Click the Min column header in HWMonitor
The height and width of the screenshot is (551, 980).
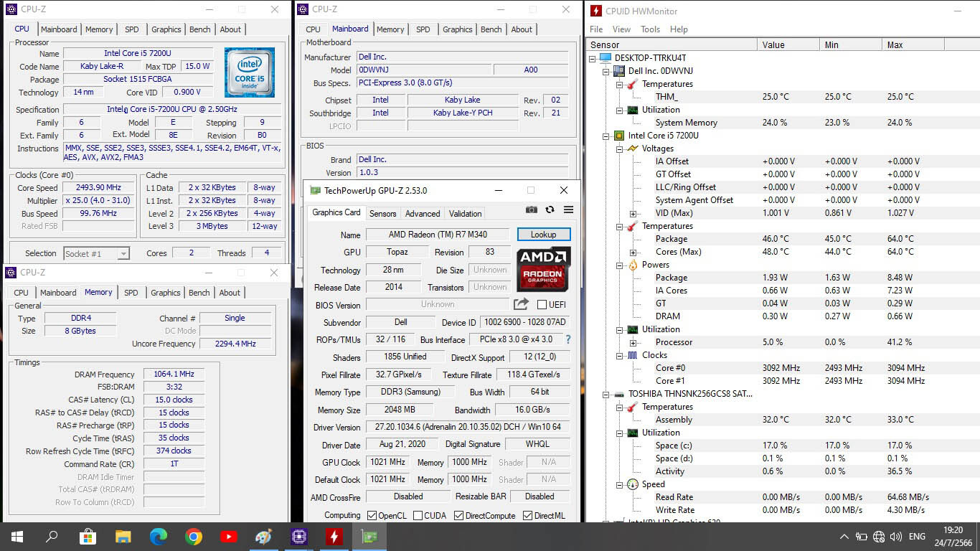pos(851,44)
